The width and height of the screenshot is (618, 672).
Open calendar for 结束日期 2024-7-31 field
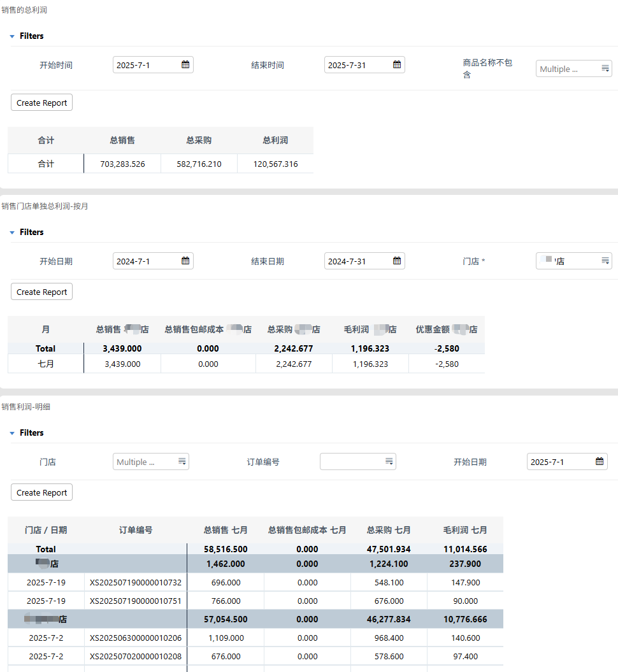point(397,261)
